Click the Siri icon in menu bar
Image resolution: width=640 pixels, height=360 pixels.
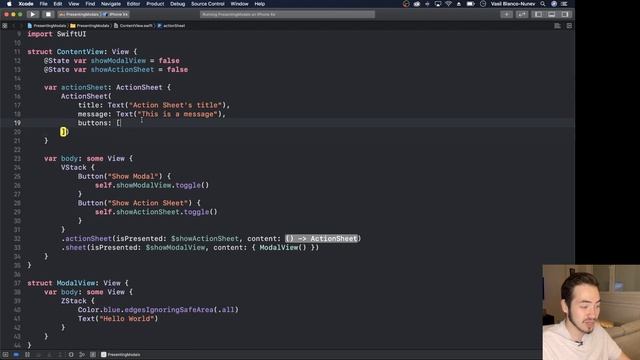(554, 4)
